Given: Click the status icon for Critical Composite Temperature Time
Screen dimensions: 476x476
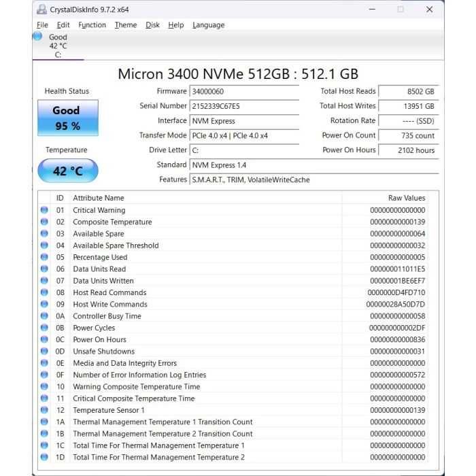Looking at the screenshot, I should pos(44,398).
